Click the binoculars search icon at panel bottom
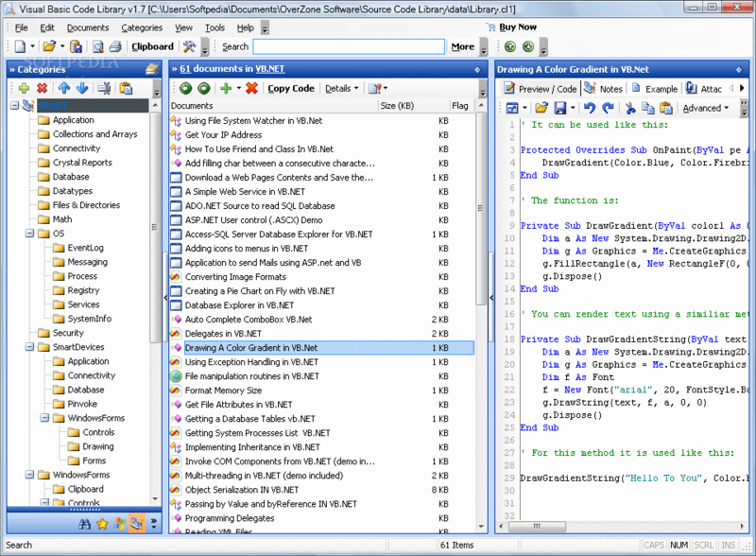Viewport: 756px width, 556px height. (x=84, y=524)
